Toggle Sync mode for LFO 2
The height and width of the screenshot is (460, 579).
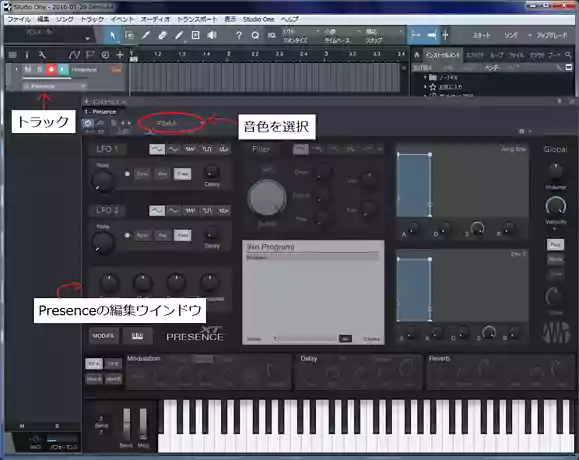tap(143, 235)
